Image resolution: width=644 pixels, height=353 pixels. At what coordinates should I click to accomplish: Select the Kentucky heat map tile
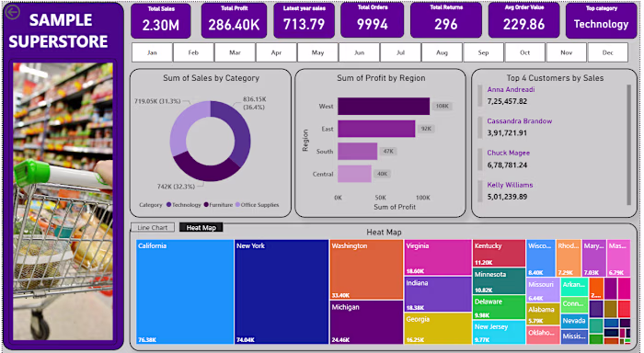click(x=499, y=253)
